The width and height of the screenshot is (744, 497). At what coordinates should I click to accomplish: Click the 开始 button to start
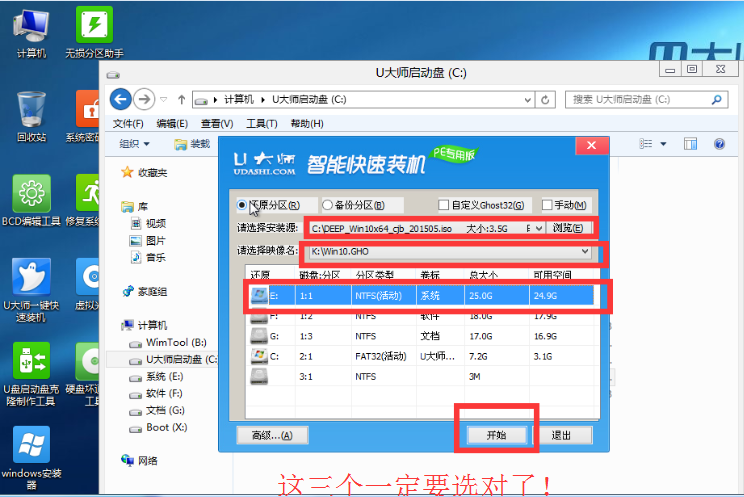[496, 435]
